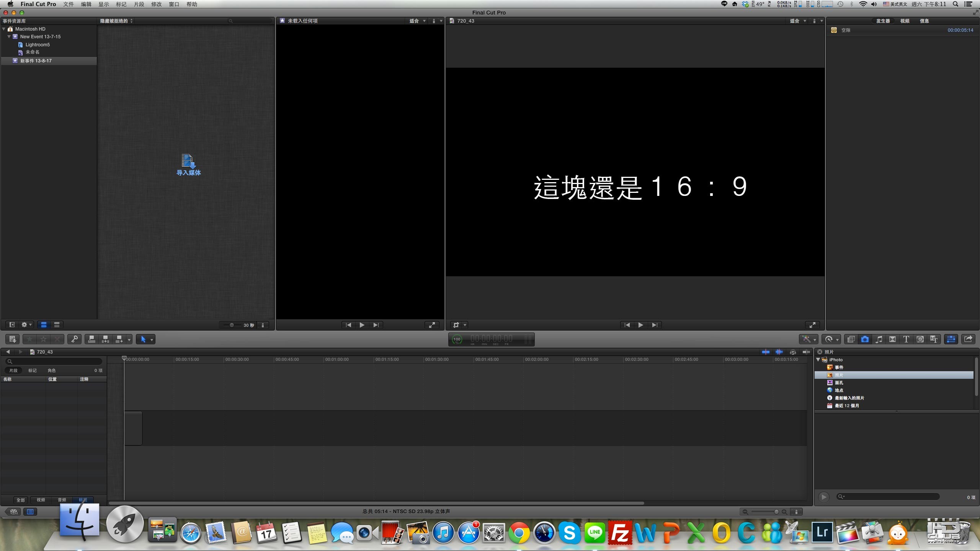Click the 标记 button in timeline index

[x=33, y=370]
